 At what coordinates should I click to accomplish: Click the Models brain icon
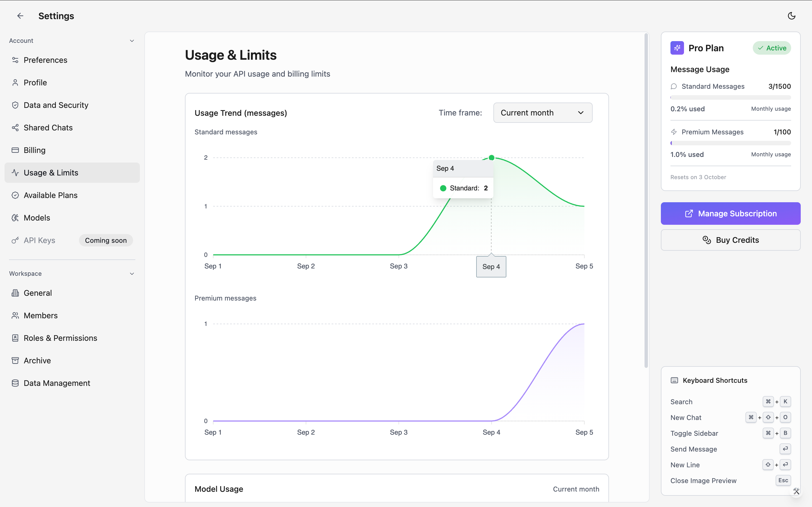tap(15, 218)
